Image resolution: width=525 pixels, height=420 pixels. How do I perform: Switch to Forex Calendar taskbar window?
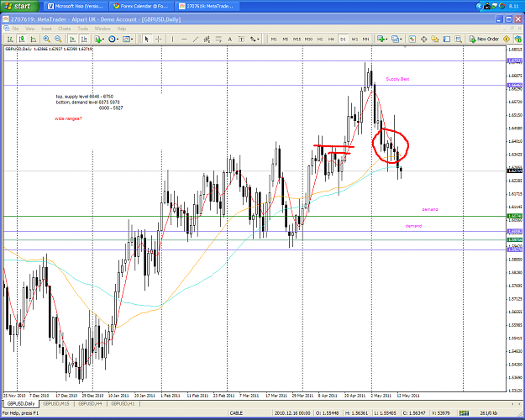142,6
